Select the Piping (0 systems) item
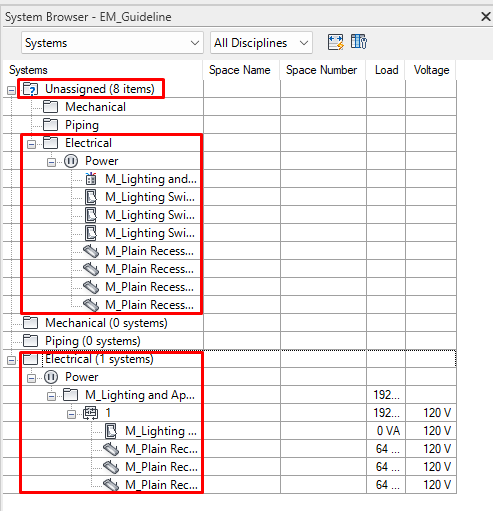The image size is (493, 511). pos(93,341)
